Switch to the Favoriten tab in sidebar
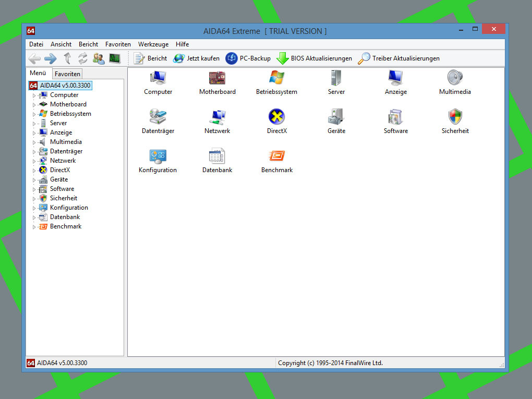 [x=67, y=74]
